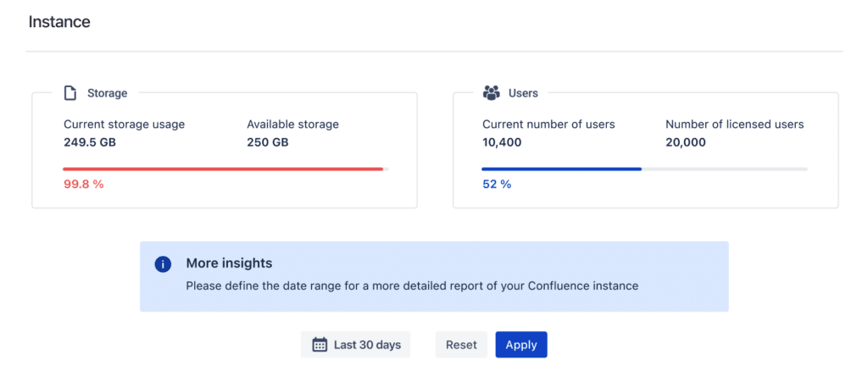Click the blue users progress bar
The height and width of the screenshot is (388, 868).
(x=562, y=169)
